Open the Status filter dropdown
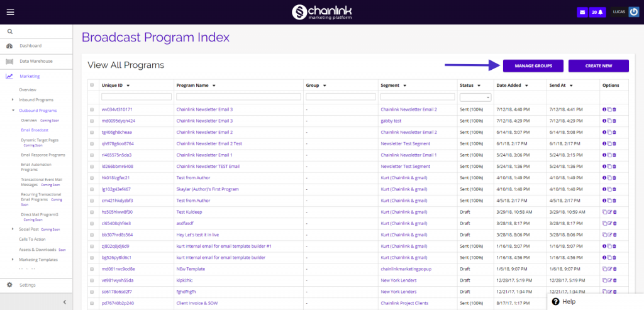 475,97
